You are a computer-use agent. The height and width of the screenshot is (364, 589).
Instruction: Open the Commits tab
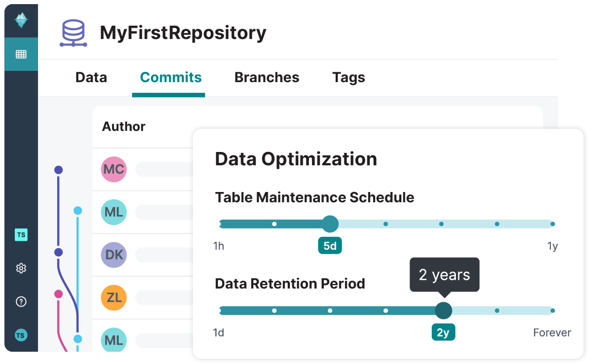tap(171, 78)
